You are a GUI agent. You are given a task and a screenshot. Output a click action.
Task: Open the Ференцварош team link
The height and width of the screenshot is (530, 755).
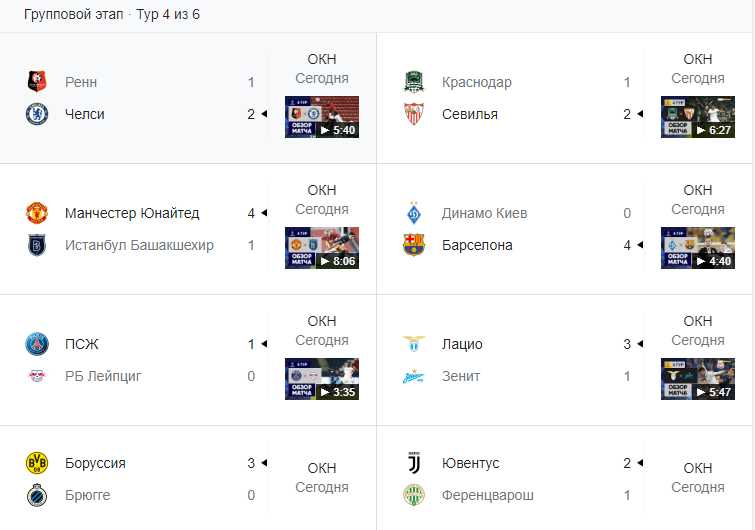[488, 495]
